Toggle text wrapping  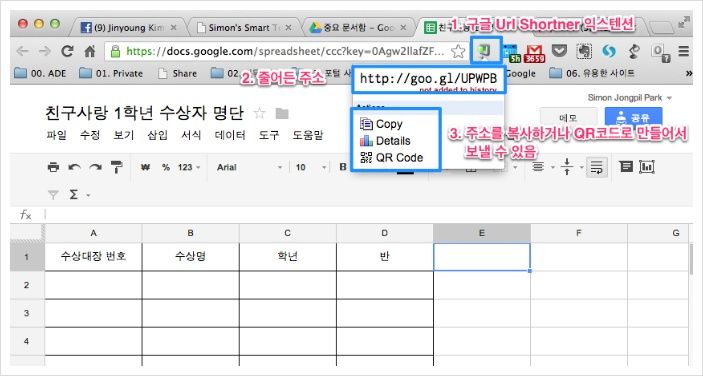597,167
